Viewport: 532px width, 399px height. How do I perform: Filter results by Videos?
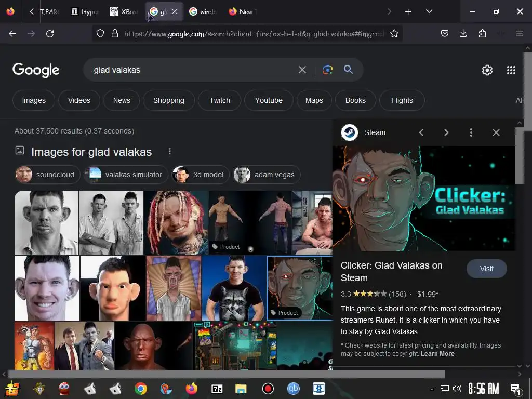pyautogui.click(x=79, y=100)
